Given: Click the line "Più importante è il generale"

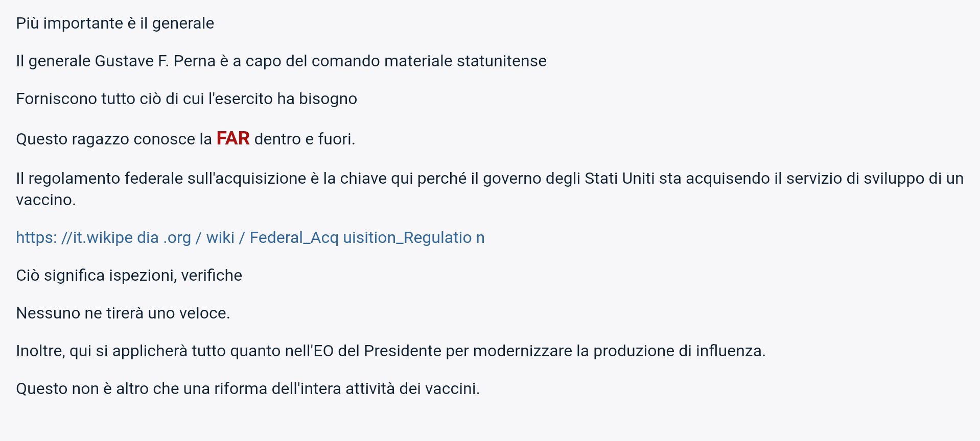Looking at the screenshot, I should pos(115,23).
